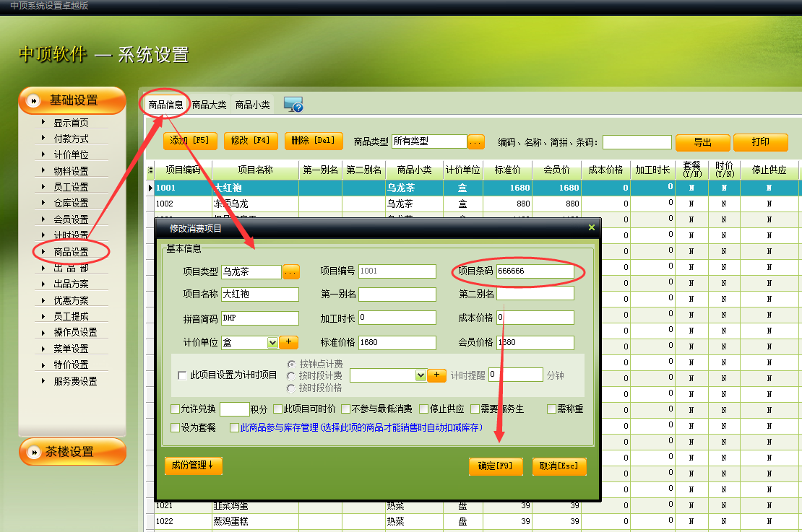Open the timing billing combo box
The width and height of the screenshot is (802, 532).
click(x=421, y=375)
